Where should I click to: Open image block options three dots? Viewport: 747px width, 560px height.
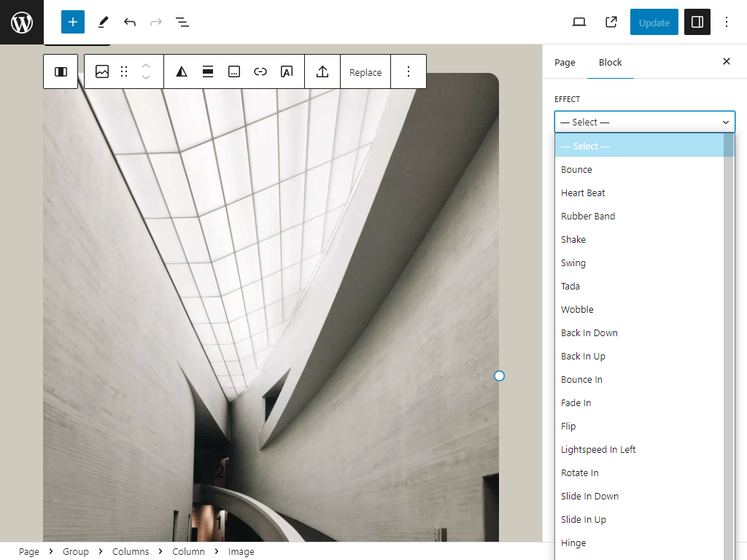pos(409,72)
